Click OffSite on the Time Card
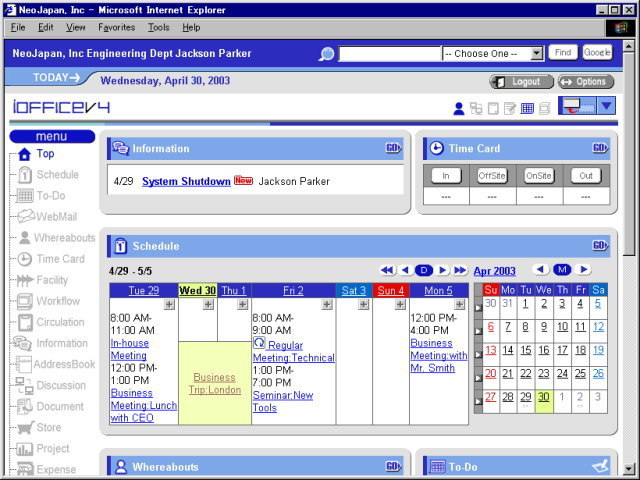Screen dimensions: 640x480 [x=492, y=176]
